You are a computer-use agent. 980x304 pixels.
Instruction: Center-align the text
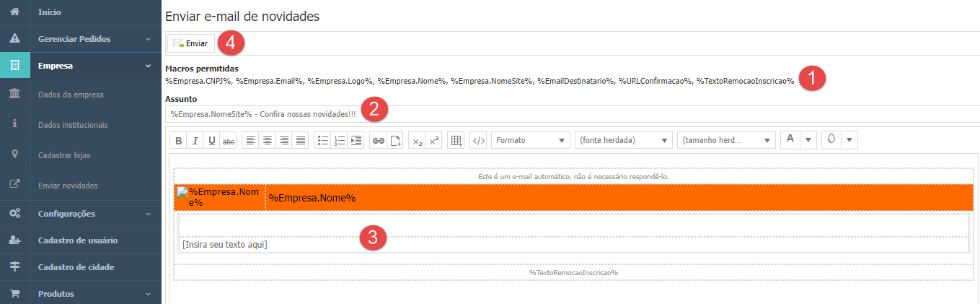point(268,141)
